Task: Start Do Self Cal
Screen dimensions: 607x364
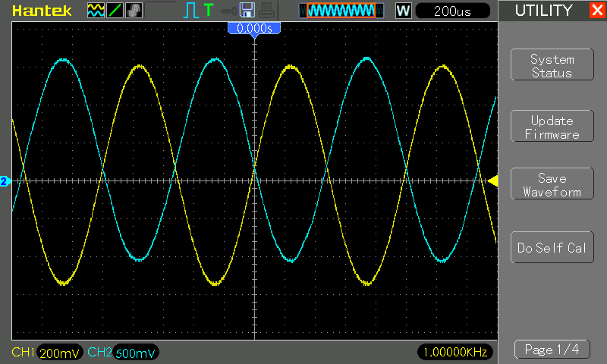Action: [552, 247]
